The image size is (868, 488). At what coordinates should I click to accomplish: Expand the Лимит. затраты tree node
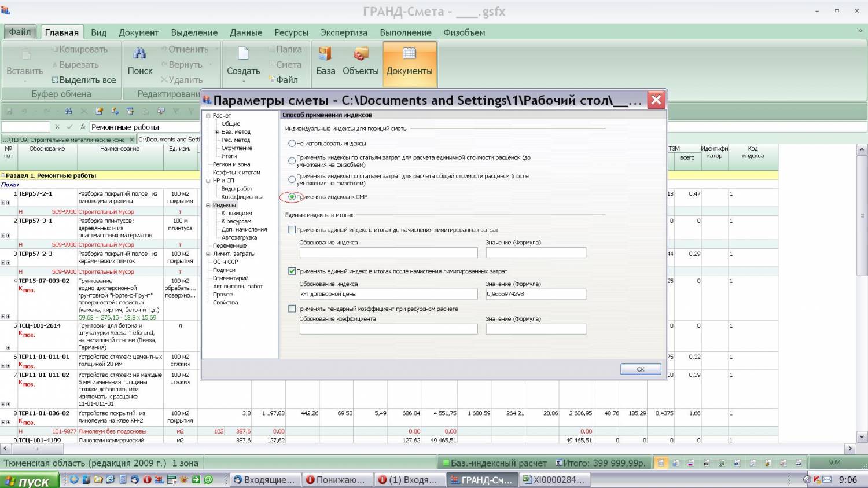pos(208,254)
